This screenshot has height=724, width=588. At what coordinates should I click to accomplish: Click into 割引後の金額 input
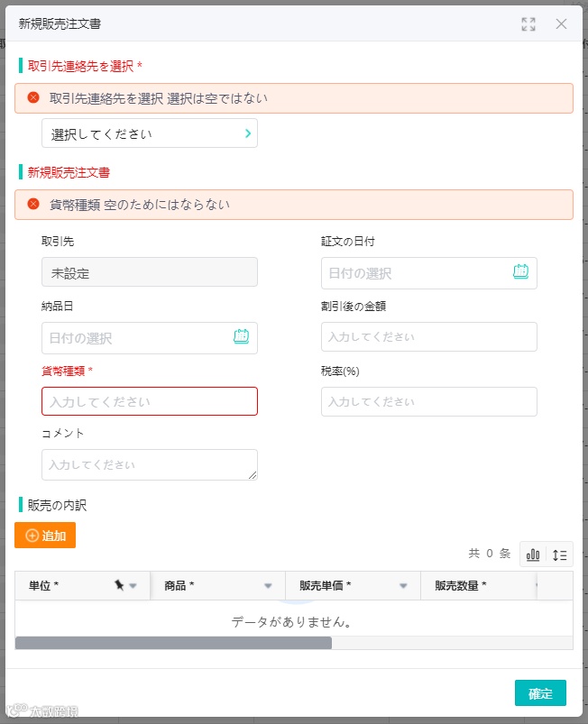click(429, 336)
